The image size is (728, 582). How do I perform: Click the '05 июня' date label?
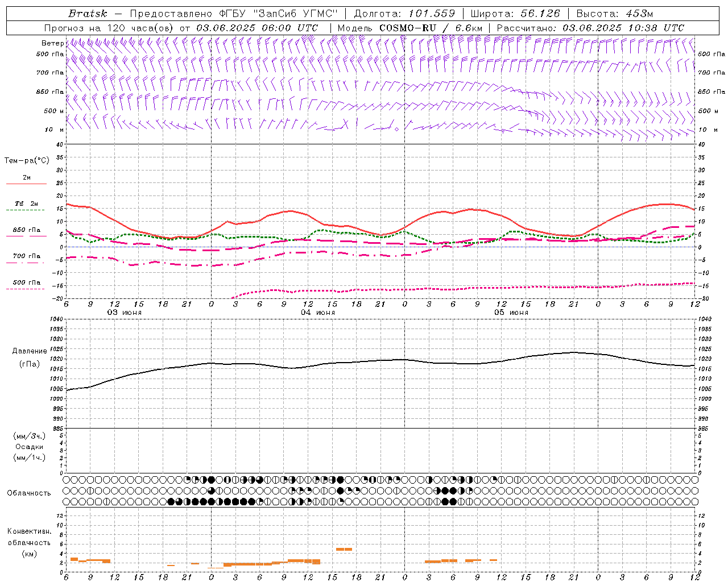coord(511,313)
